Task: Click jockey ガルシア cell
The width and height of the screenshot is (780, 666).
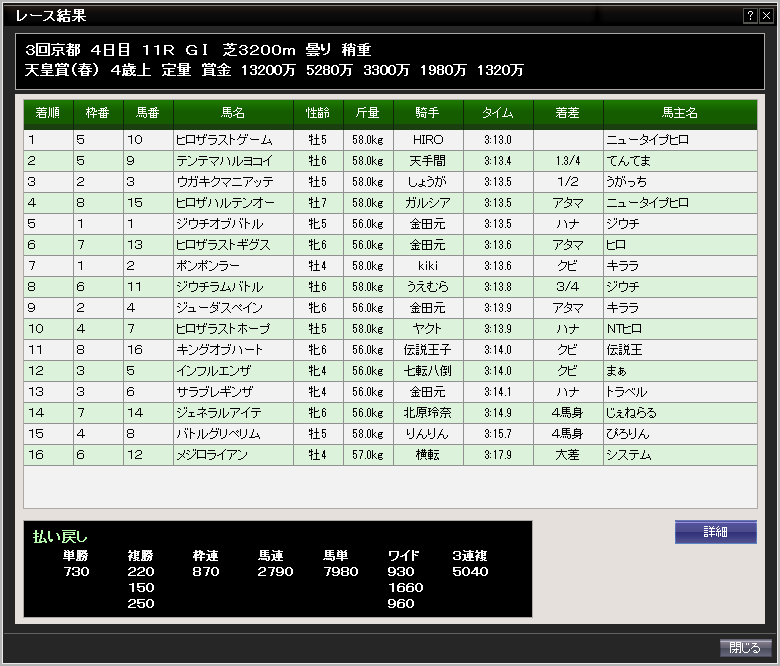Action: (x=428, y=203)
